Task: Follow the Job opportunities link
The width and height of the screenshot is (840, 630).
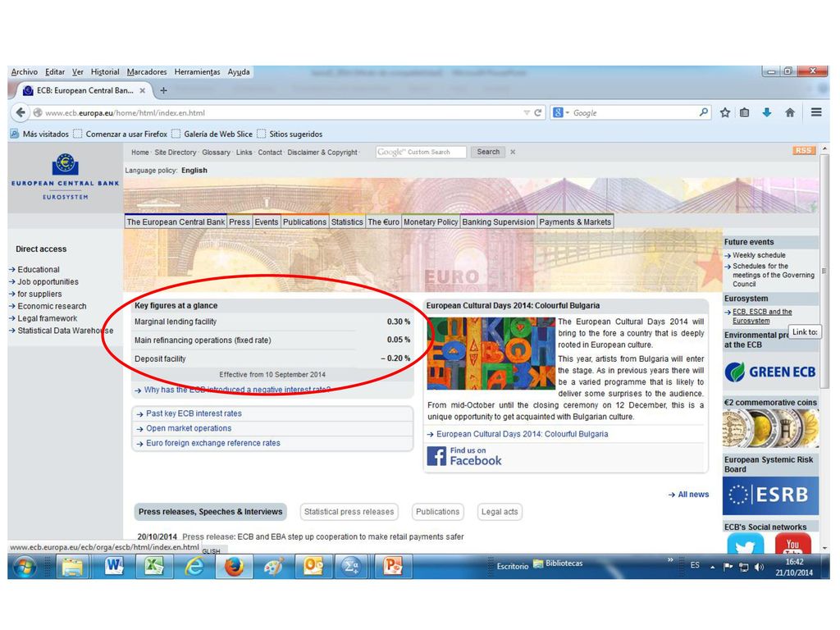Action: point(48,282)
